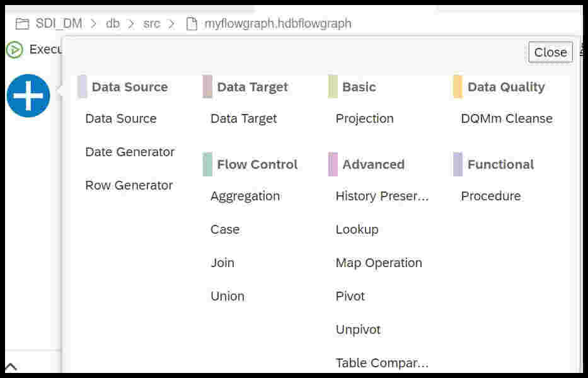Expand the bottom panel with up chevron

[11, 367]
